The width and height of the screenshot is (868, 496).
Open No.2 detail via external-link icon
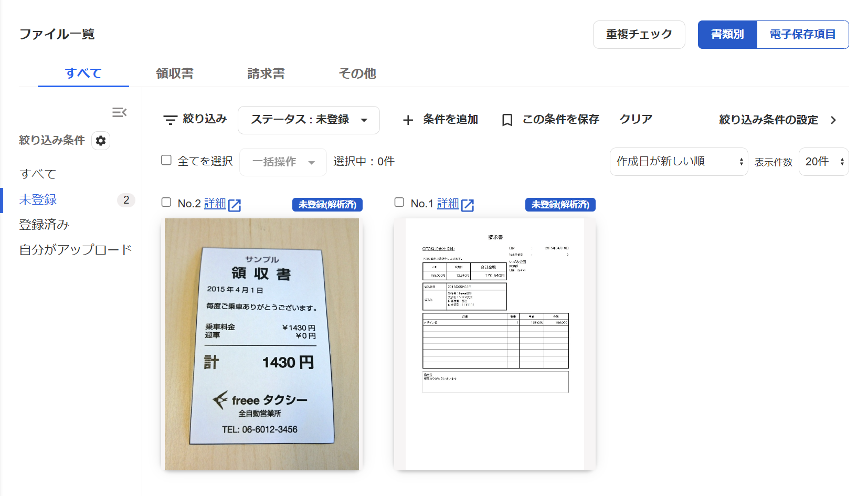tap(235, 205)
